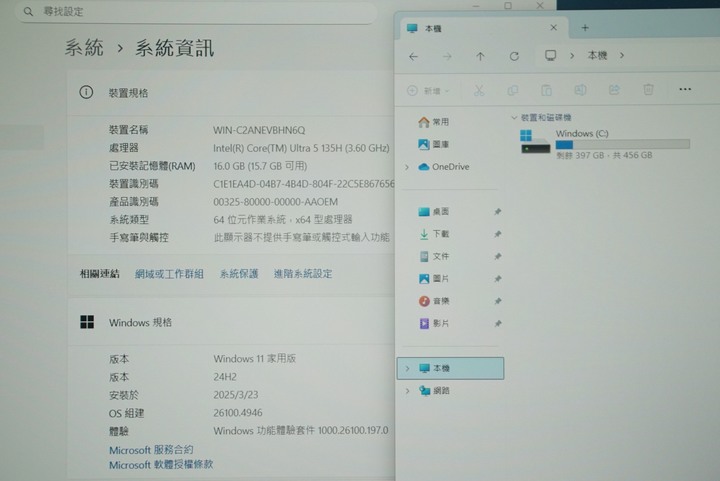Select the Windows (C:) drive
Image resolution: width=720 pixels, height=481 pixels.
pyautogui.click(x=604, y=144)
